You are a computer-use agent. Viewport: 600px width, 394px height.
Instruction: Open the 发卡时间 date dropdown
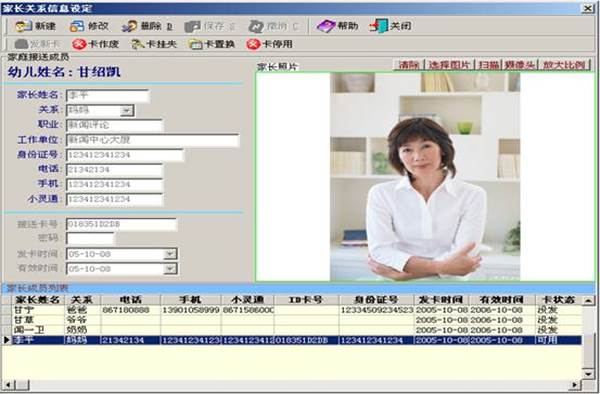(170, 254)
